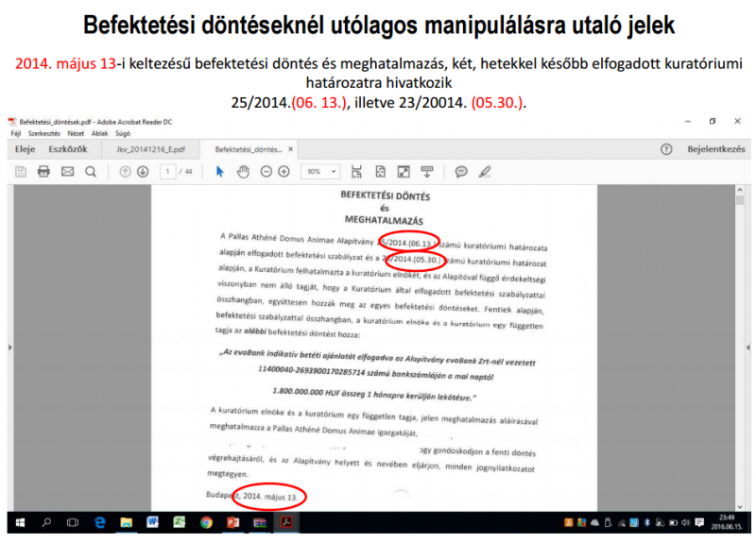Open the Ablak menu
This screenshot has height=543, width=756.
(x=100, y=133)
